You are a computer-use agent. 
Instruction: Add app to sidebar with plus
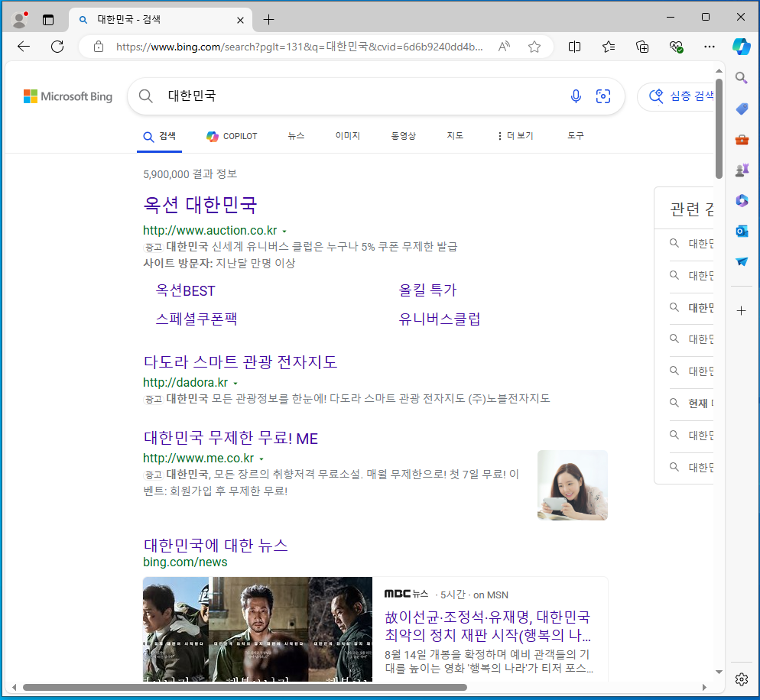[x=741, y=310]
